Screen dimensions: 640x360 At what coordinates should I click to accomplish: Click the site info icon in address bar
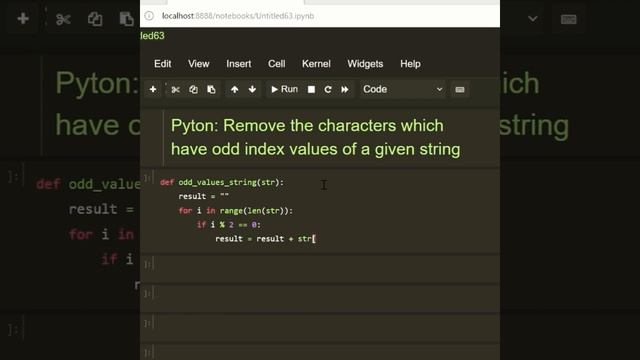(149, 16)
